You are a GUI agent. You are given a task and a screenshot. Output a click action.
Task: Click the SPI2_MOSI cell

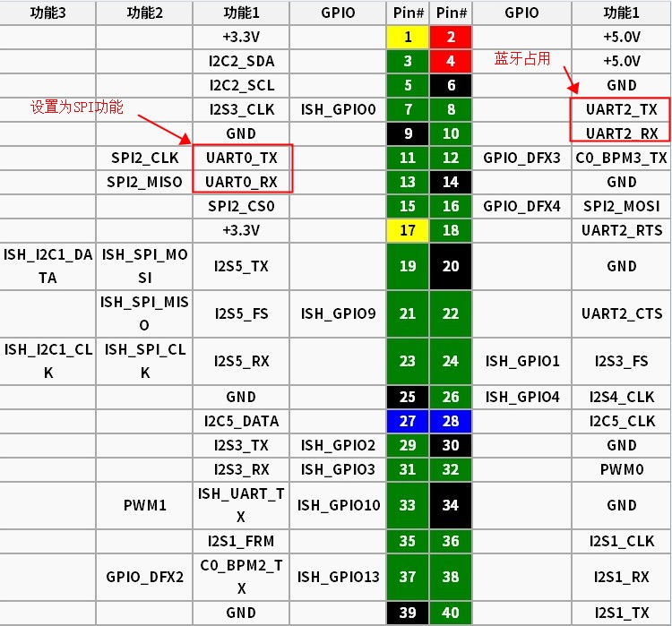pos(621,206)
